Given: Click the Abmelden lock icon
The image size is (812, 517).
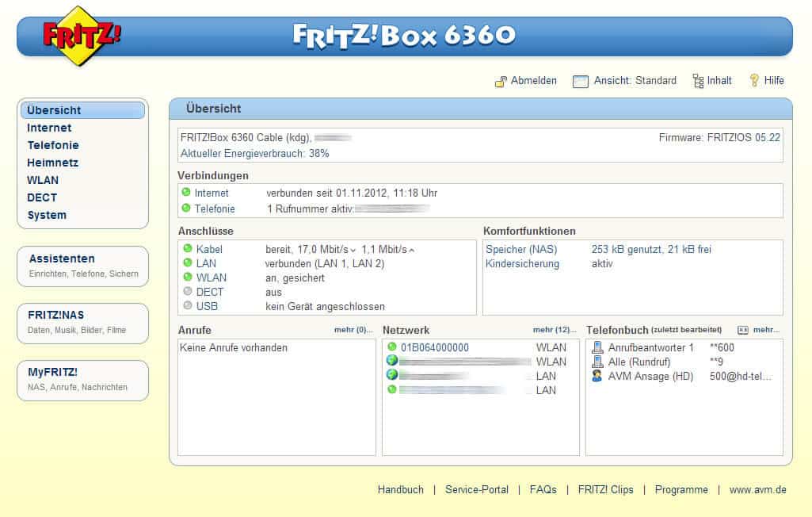Looking at the screenshot, I should [x=501, y=82].
